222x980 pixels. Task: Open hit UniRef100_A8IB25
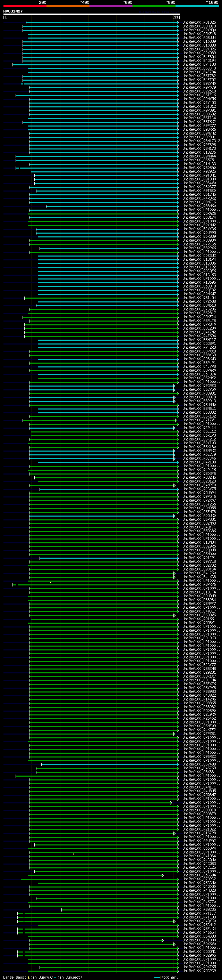[x=199, y=23]
